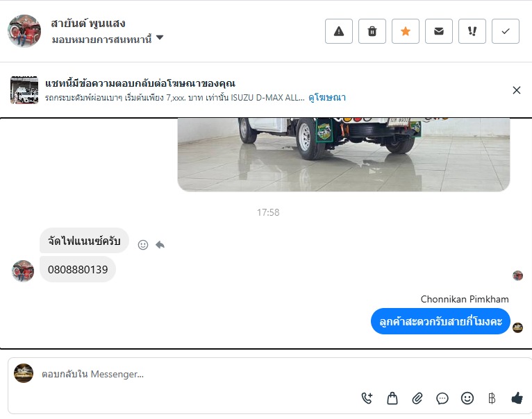
Task: Mark conversation as spam with warning icon
Action: [x=339, y=31]
